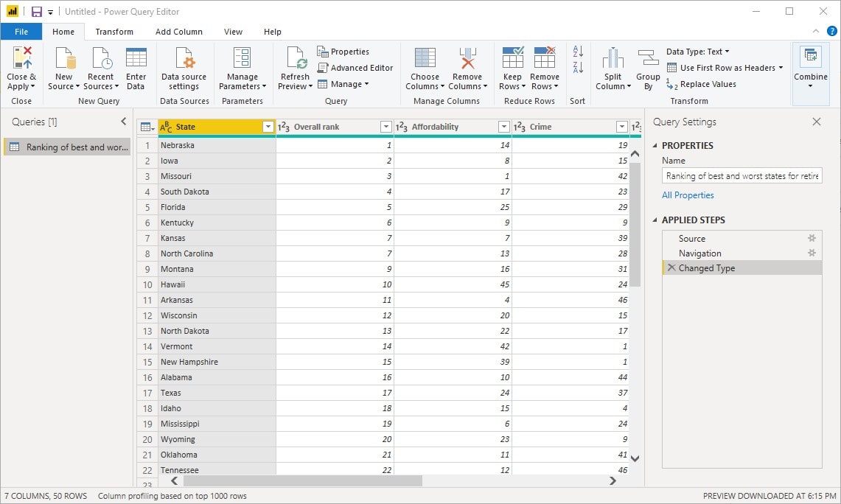
Task: Collapse the ribbon with the chevron
Action: (816, 31)
